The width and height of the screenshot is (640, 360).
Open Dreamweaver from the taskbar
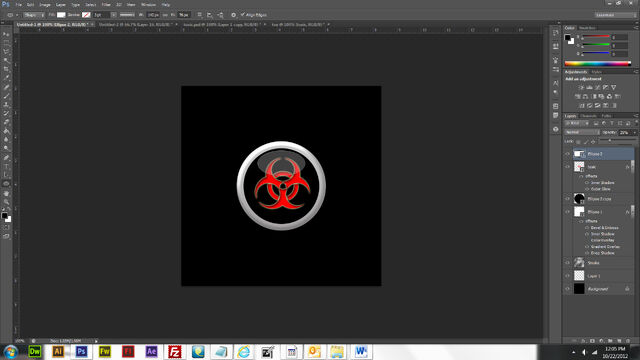(x=35, y=351)
